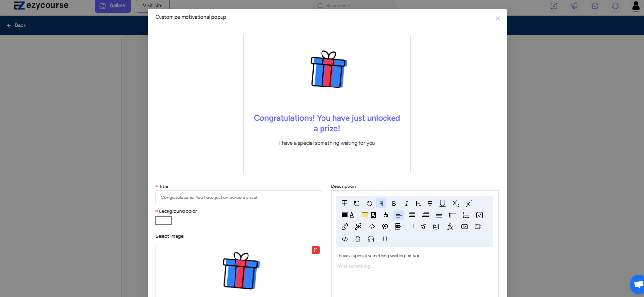Toggle strikethrough formatting
644x297 pixels.
point(430,203)
